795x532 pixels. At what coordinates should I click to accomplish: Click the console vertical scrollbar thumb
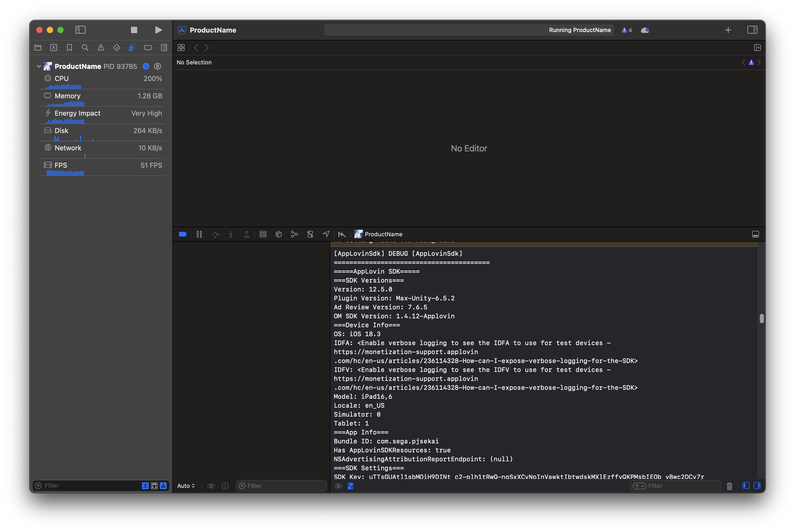(762, 319)
